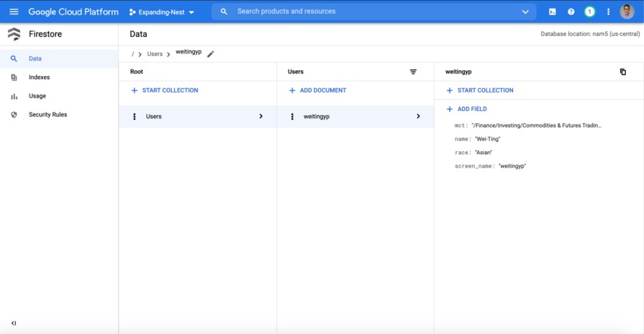The height and width of the screenshot is (334, 644).
Task: Click Users in the breadcrumb path
Action: click(155, 54)
